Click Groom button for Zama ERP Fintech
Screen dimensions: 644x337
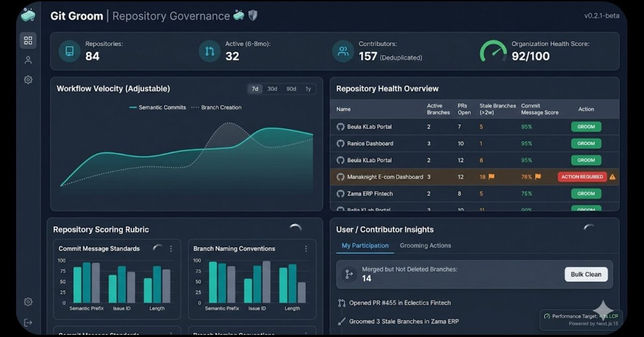(x=586, y=193)
